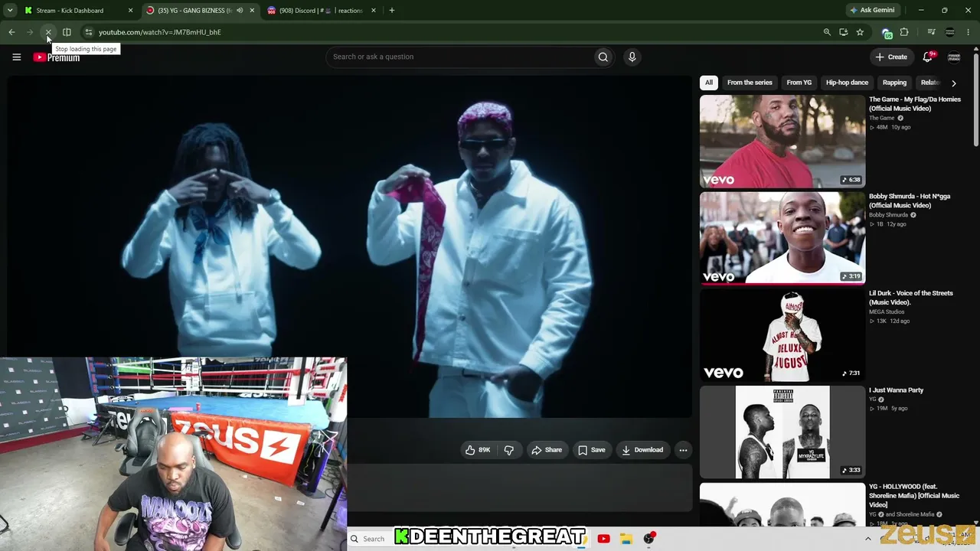Filter by From the series chip
Viewport: 980px width, 551px height.
tap(750, 83)
